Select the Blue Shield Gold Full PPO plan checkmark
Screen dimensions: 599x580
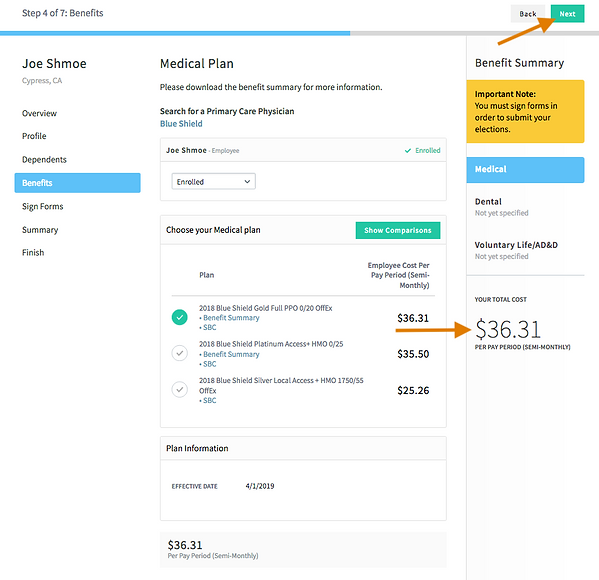point(180,317)
